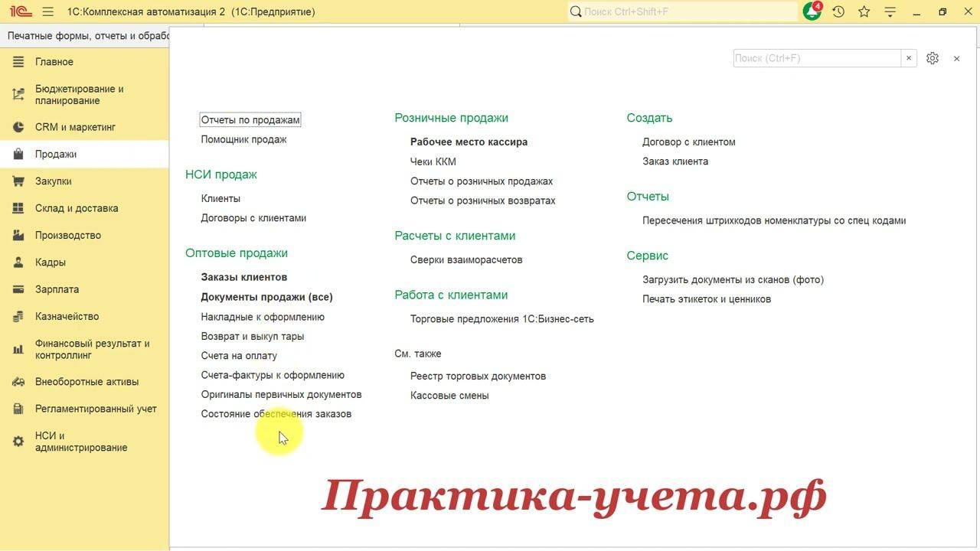
Task: Open the Зарплата section
Action: [x=57, y=289]
